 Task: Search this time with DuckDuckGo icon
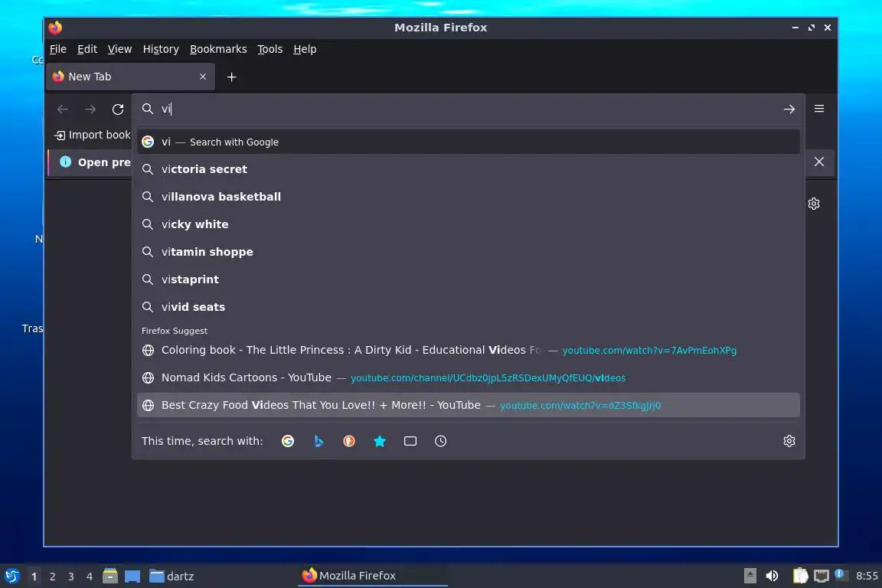[349, 441]
